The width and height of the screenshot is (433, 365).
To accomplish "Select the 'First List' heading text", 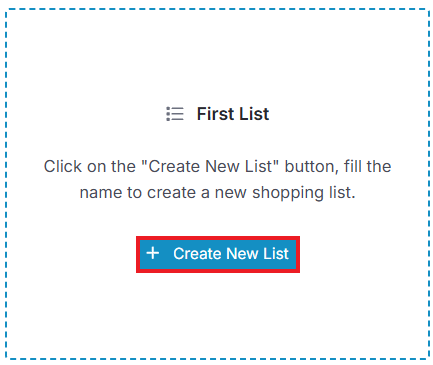I will [233, 114].
